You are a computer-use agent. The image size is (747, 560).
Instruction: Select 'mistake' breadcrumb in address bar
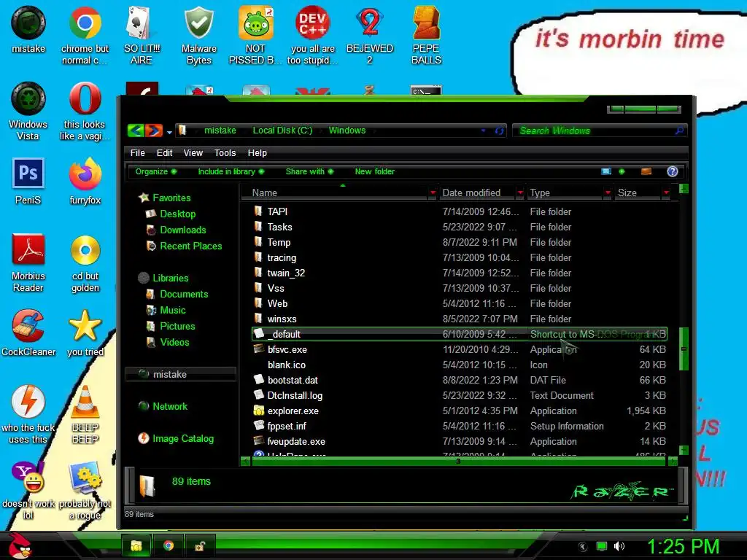click(220, 131)
